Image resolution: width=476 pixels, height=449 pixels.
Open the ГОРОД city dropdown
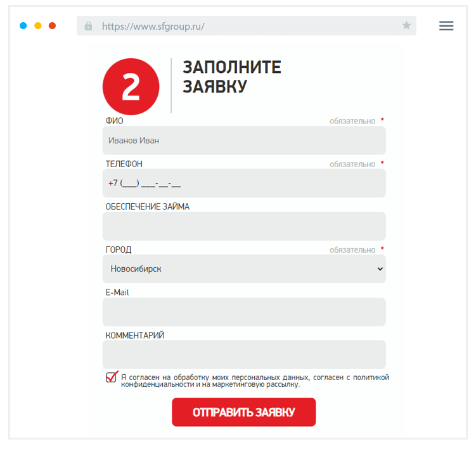(244, 269)
